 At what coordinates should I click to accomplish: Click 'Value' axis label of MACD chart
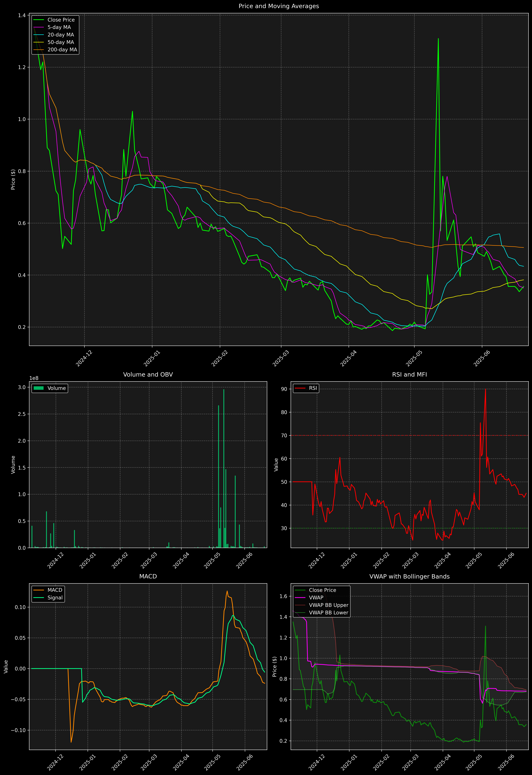point(6,667)
